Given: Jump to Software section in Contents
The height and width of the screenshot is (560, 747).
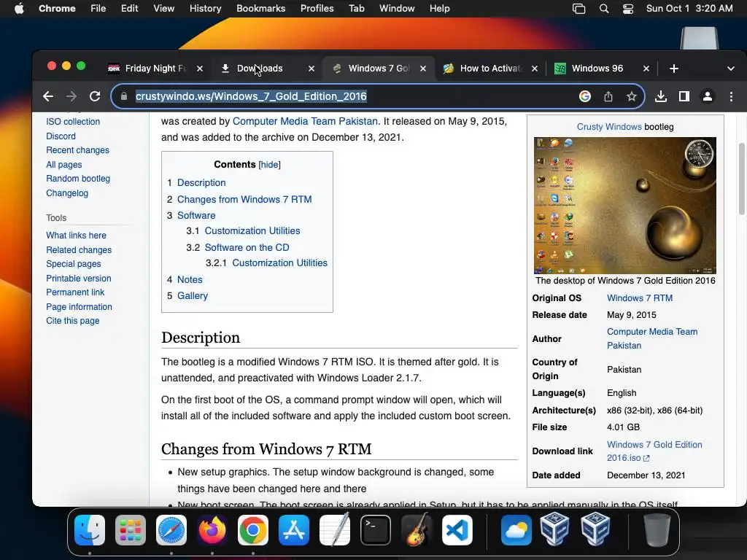Looking at the screenshot, I should pos(196,215).
